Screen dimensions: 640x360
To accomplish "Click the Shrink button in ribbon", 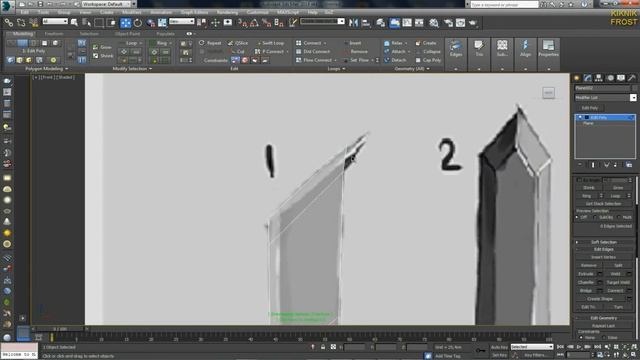I will [x=103, y=56].
